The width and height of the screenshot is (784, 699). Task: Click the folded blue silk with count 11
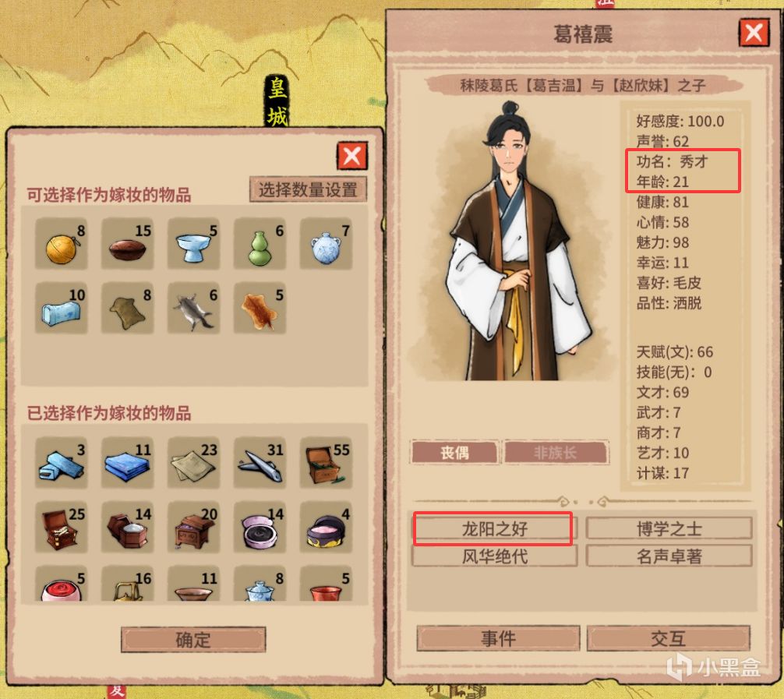[127, 463]
